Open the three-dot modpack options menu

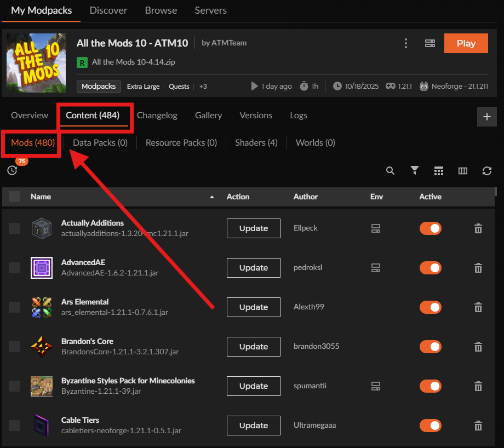(x=405, y=43)
